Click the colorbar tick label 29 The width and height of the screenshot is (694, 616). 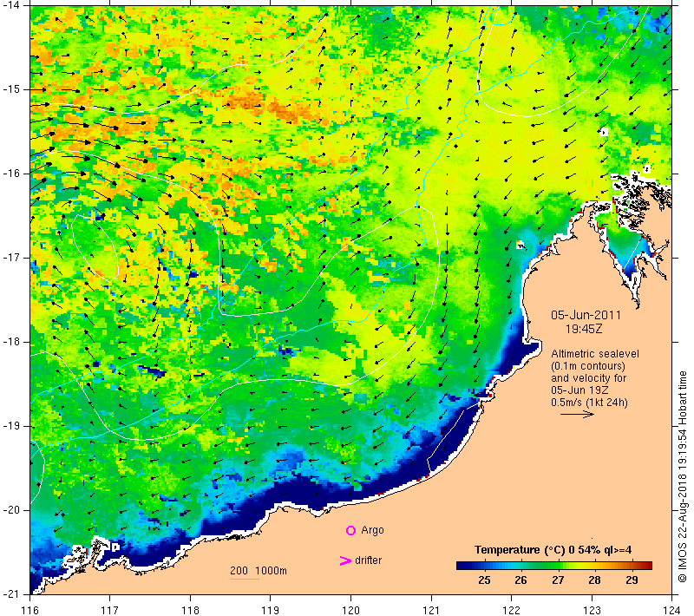(632, 580)
